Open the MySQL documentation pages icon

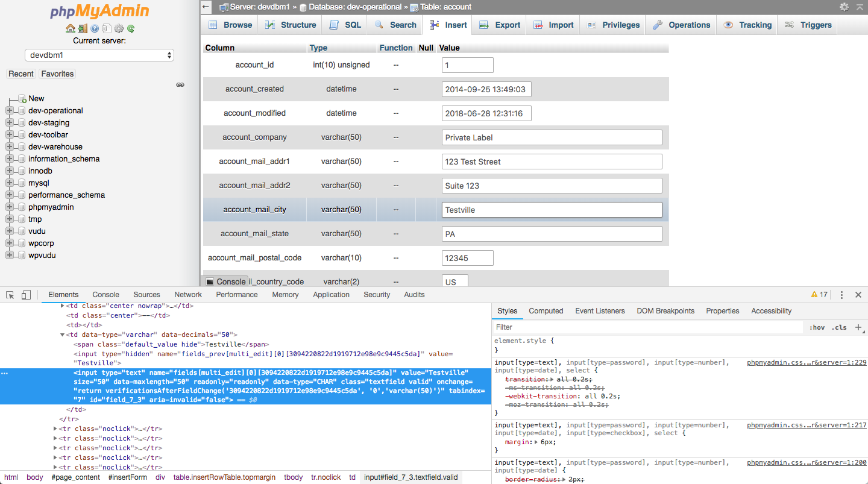click(107, 28)
